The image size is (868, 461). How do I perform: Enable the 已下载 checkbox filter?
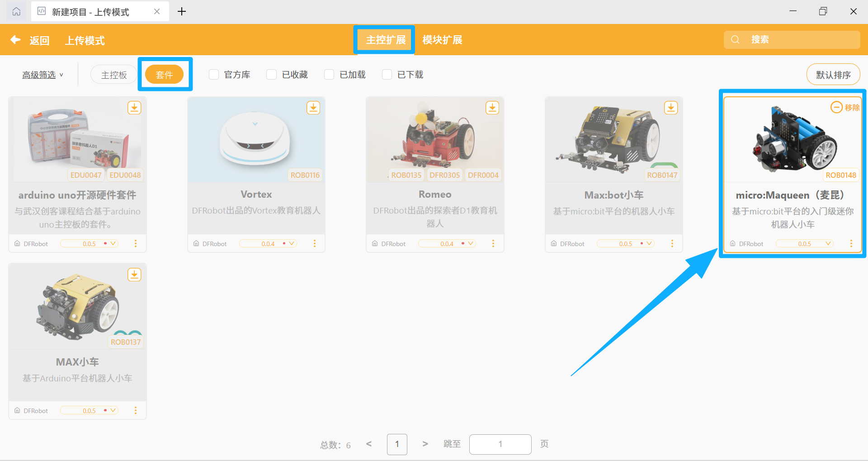(387, 74)
